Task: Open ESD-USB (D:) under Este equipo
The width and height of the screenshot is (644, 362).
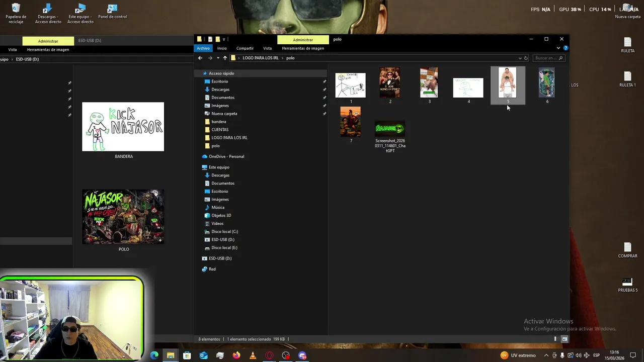Action: pos(223,240)
